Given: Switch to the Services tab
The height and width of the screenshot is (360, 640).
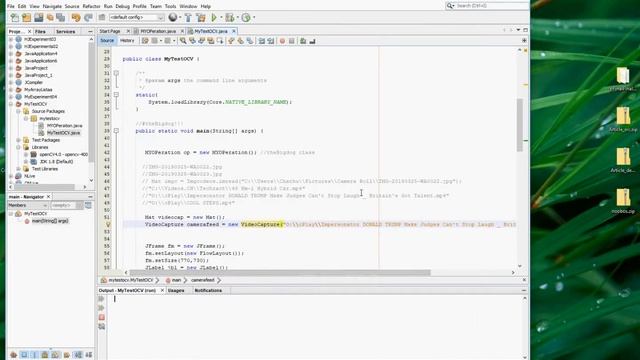Looking at the screenshot, I should pyautogui.click(x=66, y=31).
